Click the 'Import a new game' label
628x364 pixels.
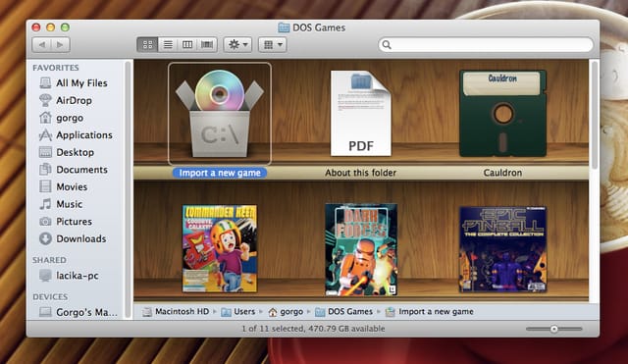click(220, 173)
